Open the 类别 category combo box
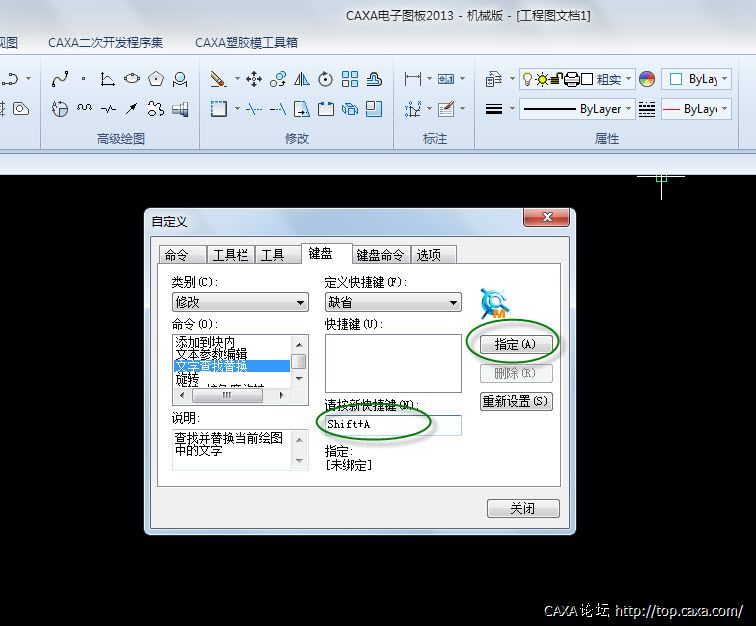 240,302
